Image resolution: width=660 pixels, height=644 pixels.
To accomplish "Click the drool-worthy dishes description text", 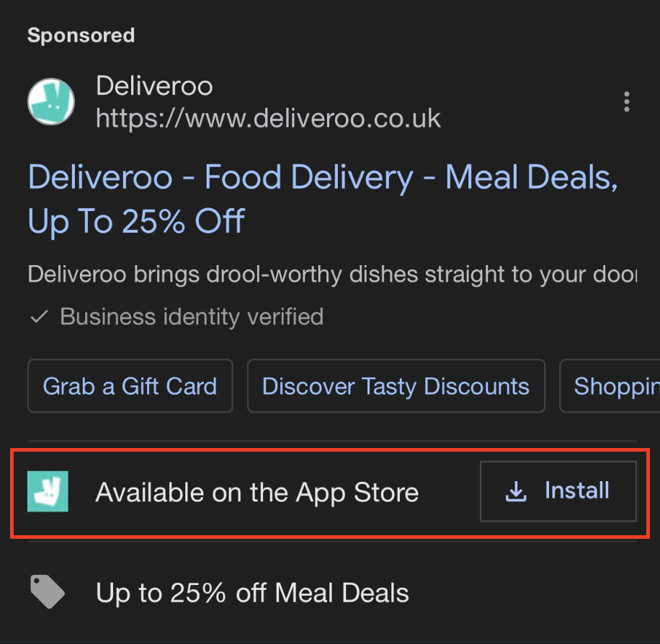I will click(x=332, y=274).
